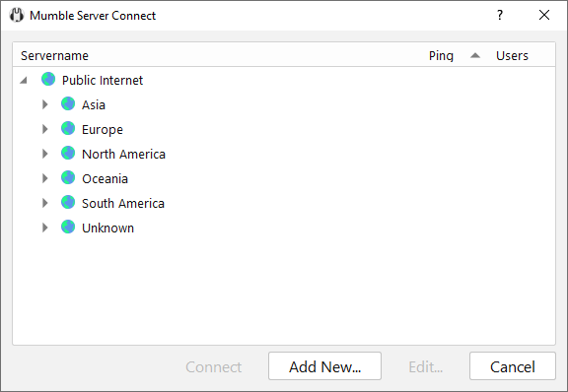568x392 pixels.
Task: Click the globe icon next to Europe
Action: [x=68, y=128]
